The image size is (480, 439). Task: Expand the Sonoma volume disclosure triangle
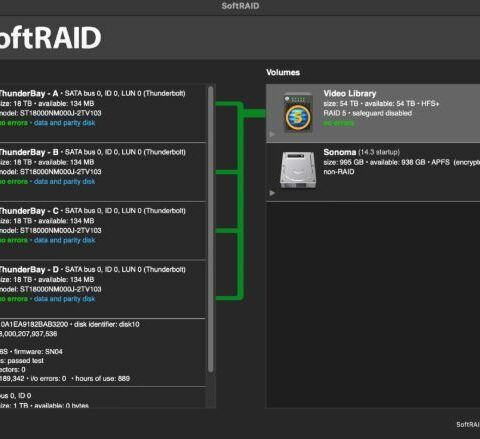pyautogui.click(x=272, y=193)
